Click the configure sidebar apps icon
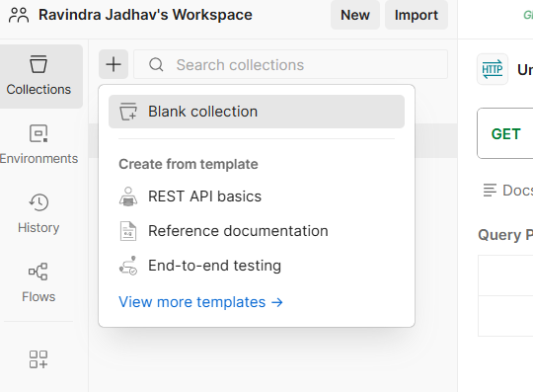533x392 pixels. (x=38, y=359)
